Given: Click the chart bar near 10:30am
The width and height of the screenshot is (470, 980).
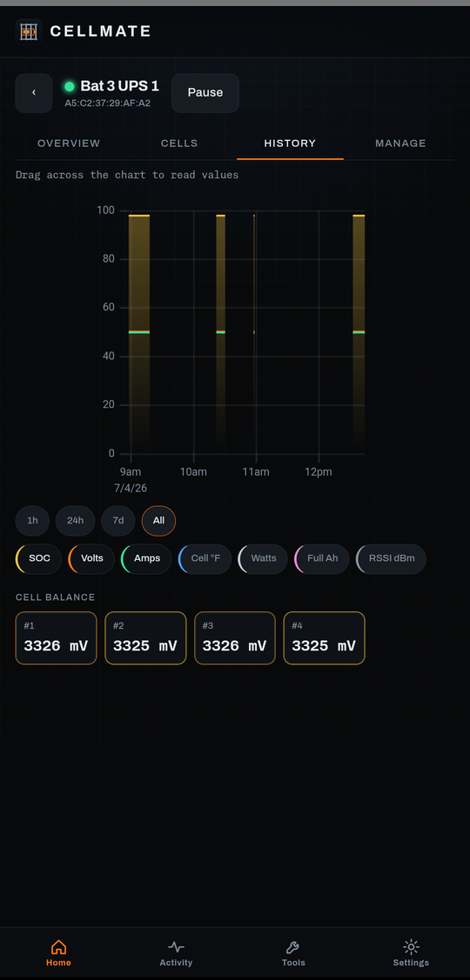Looking at the screenshot, I should 220,335.
